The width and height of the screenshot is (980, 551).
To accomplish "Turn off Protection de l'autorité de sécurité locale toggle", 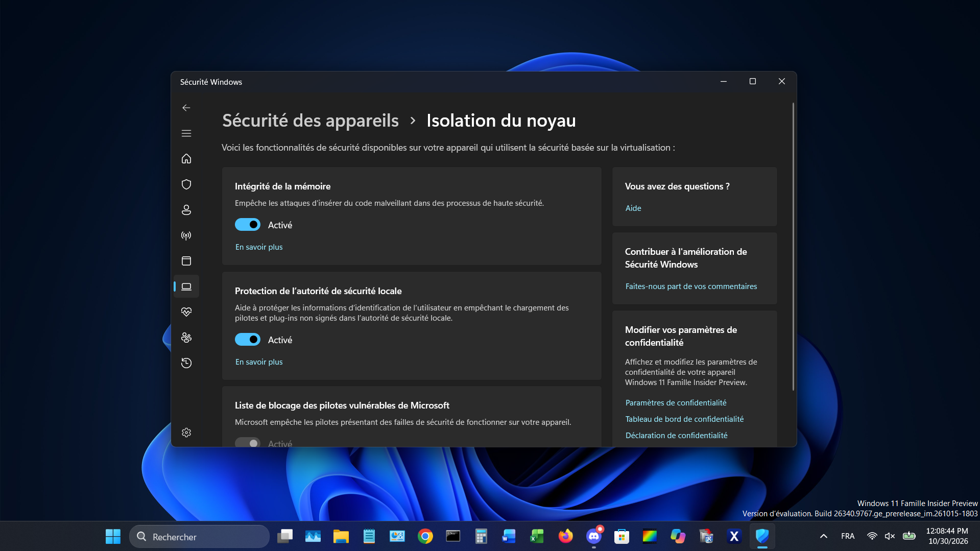I will click(248, 340).
